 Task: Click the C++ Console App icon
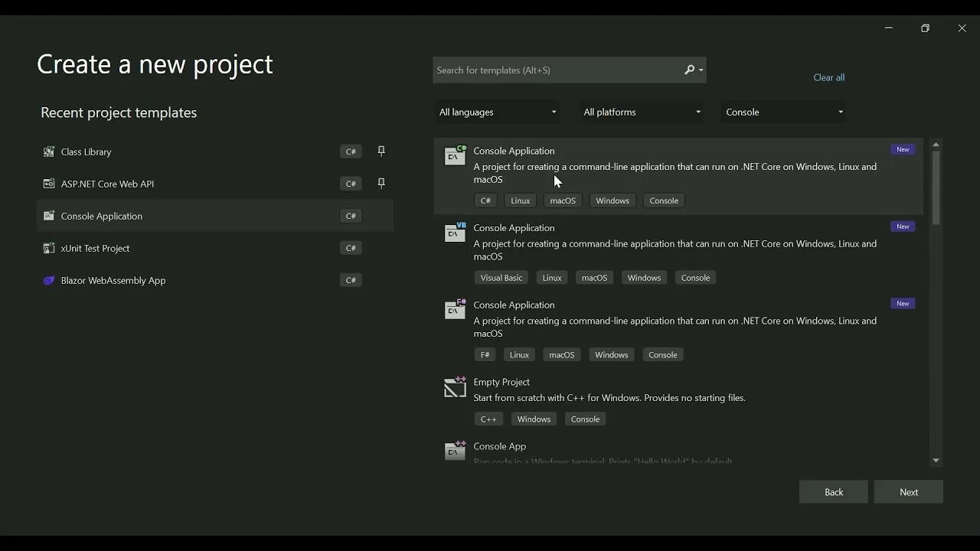455,451
